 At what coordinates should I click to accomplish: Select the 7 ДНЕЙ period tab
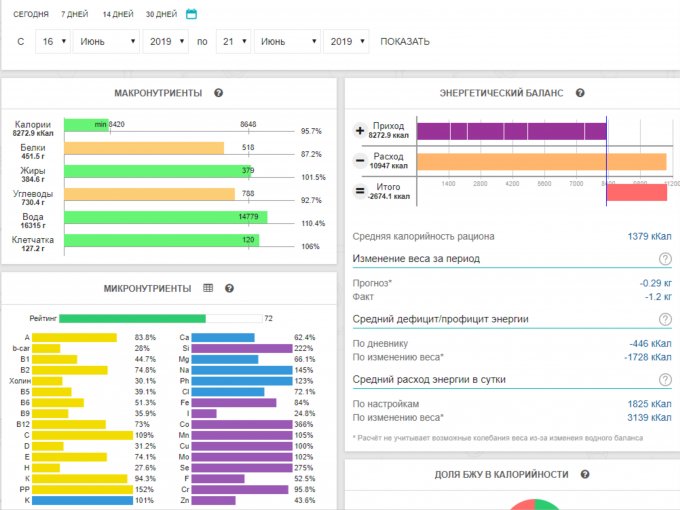[x=74, y=15]
